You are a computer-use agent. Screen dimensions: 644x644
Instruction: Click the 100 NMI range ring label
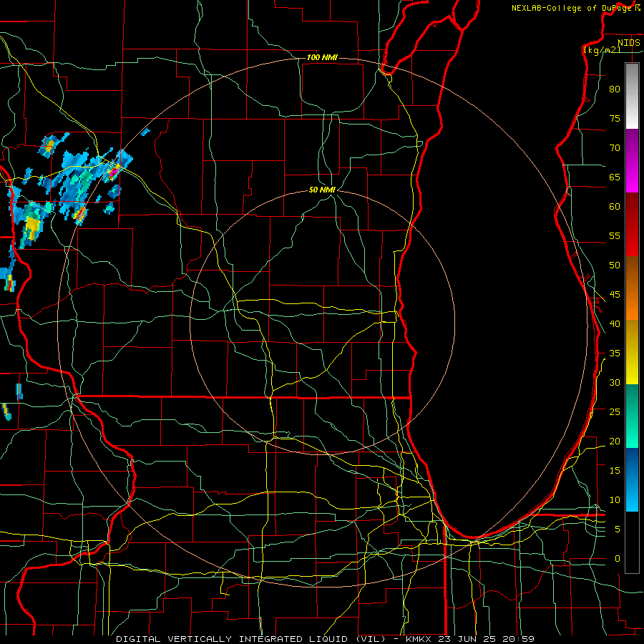click(x=322, y=57)
